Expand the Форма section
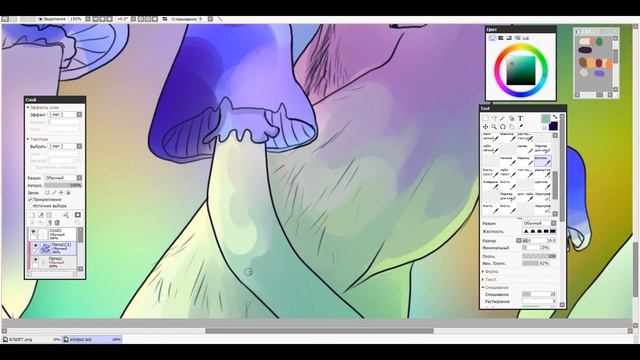640x360 pixels. point(483,272)
